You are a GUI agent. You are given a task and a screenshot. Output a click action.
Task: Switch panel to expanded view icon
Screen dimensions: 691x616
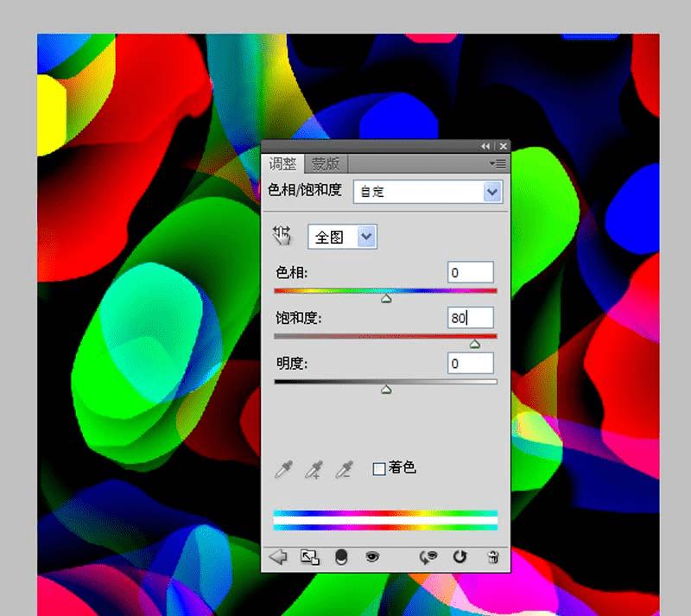pos(310,557)
